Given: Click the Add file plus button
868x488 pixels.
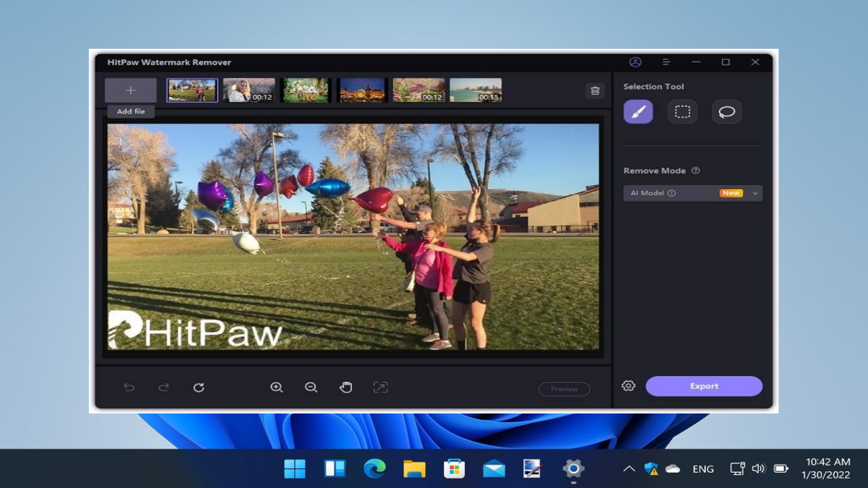Looking at the screenshot, I should coord(131,90).
